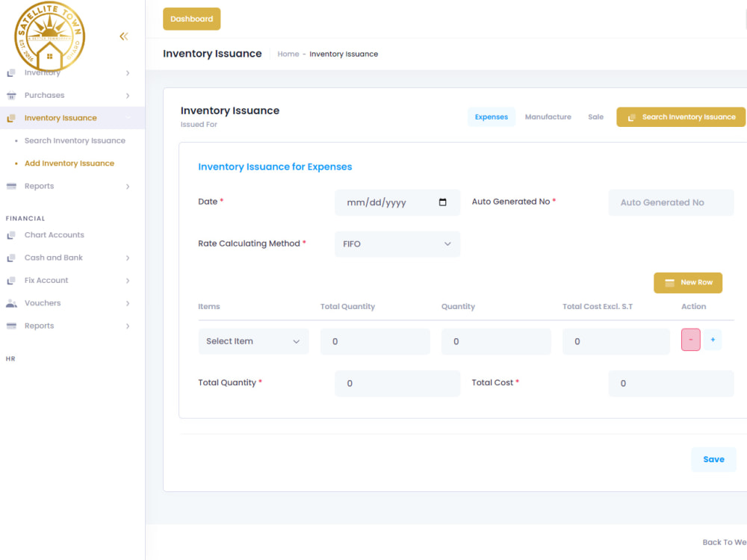Image resolution: width=747 pixels, height=560 pixels.
Task: Click the Date input field
Action: click(x=397, y=202)
